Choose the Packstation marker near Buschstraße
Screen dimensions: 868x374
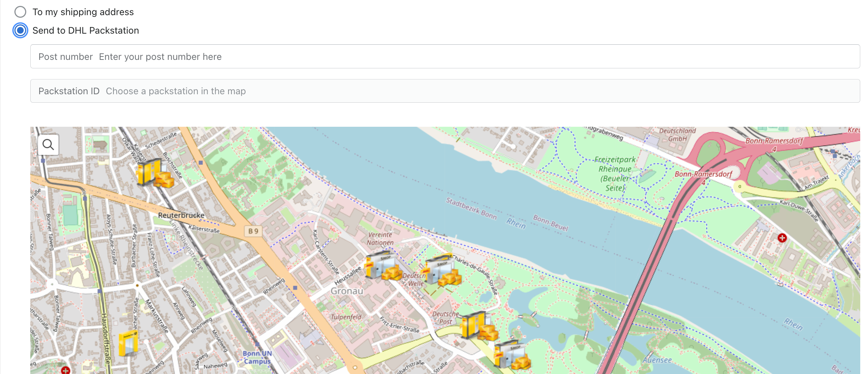[x=155, y=173]
